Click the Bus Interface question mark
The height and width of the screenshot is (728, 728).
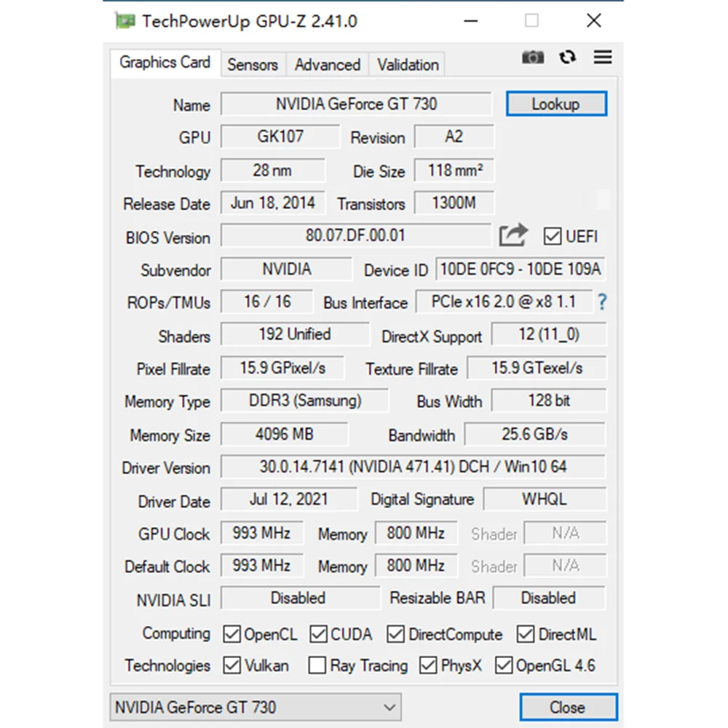pyautogui.click(x=602, y=302)
